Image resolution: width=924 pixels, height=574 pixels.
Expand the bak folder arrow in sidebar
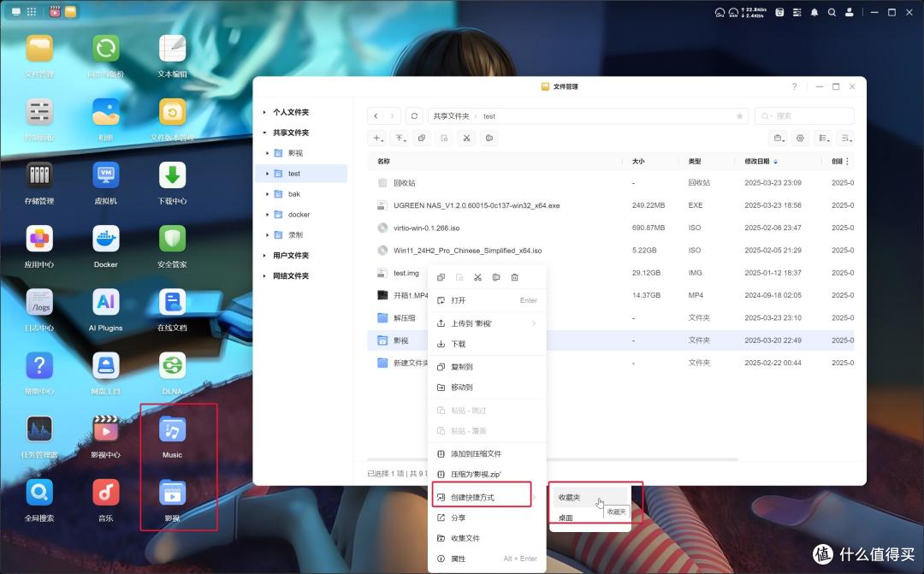[268, 194]
